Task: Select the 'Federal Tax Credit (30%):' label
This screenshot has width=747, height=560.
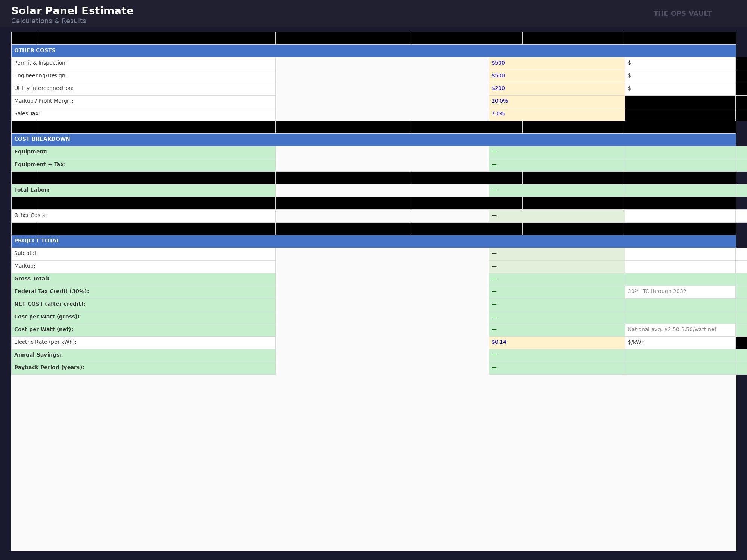Action: point(143,292)
